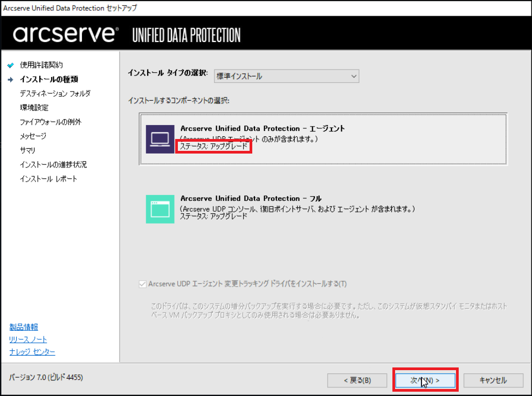Select the メッセージ step
The width and height of the screenshot is (532, 396).
point(33,136)
